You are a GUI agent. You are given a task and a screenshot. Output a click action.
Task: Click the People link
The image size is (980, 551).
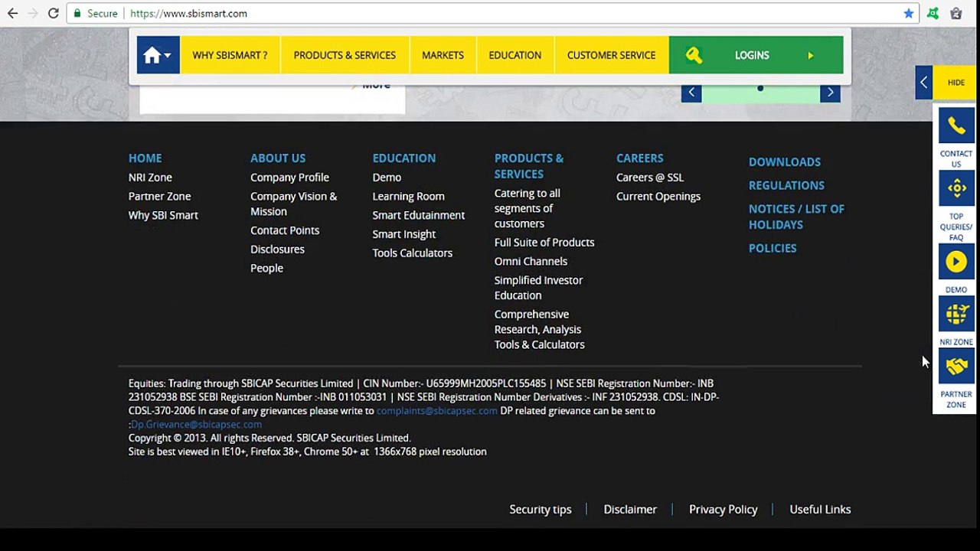coord(266,269)
